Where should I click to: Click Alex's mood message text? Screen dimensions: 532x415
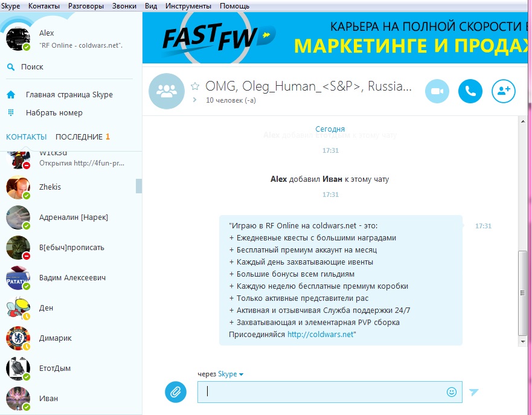(81, 45)
